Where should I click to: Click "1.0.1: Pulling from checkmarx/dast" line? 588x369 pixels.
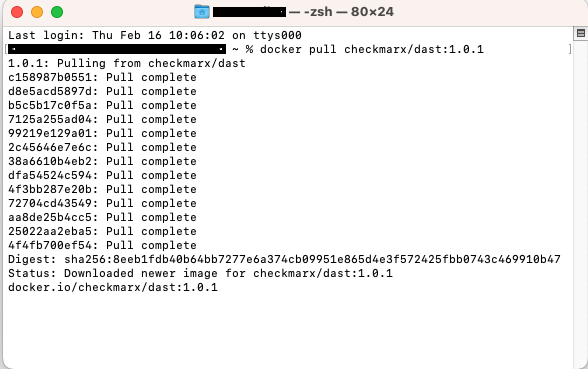coord(127,63)
